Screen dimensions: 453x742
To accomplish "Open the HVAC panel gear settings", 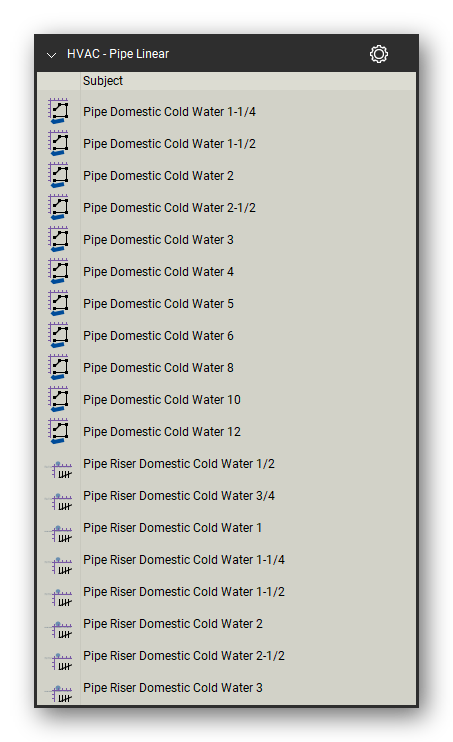I will pyautogui.click(x=379, y=54).
